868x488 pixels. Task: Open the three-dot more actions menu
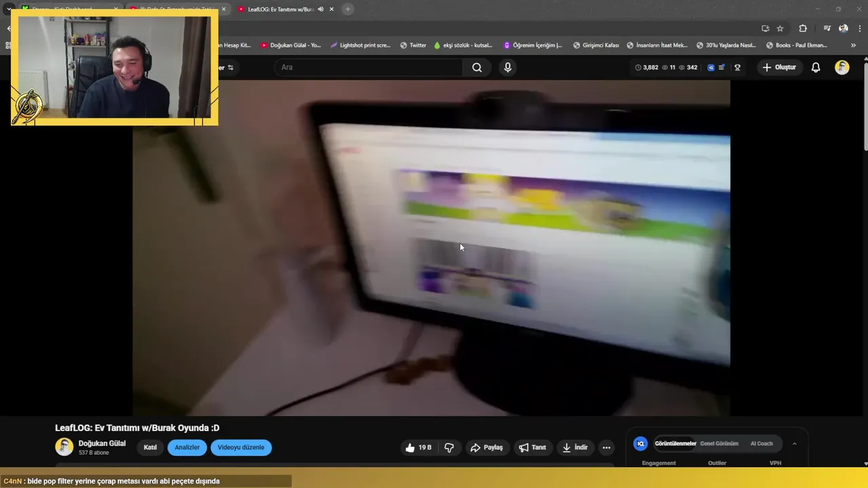(x=606, y=447)
